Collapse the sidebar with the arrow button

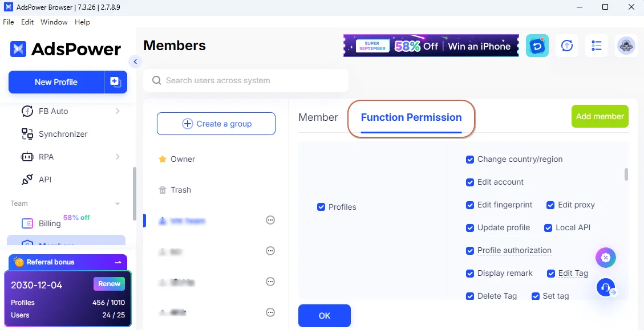coord(135,62)
